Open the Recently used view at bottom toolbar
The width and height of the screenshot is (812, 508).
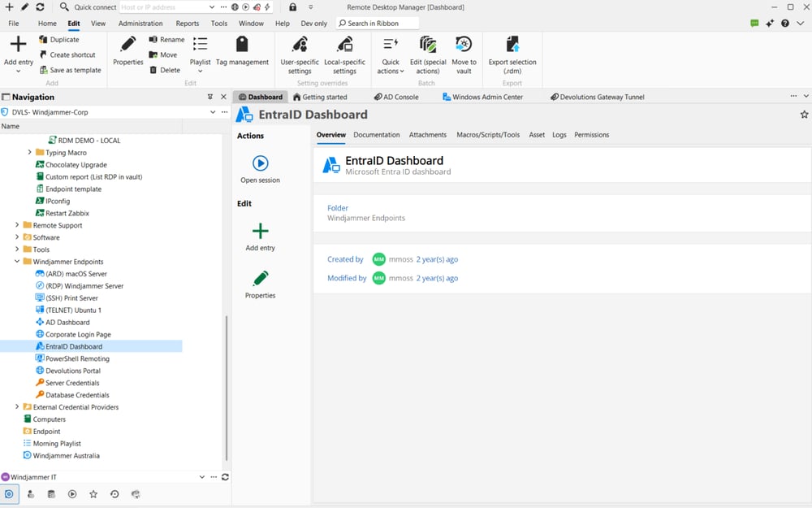point(114,493)
